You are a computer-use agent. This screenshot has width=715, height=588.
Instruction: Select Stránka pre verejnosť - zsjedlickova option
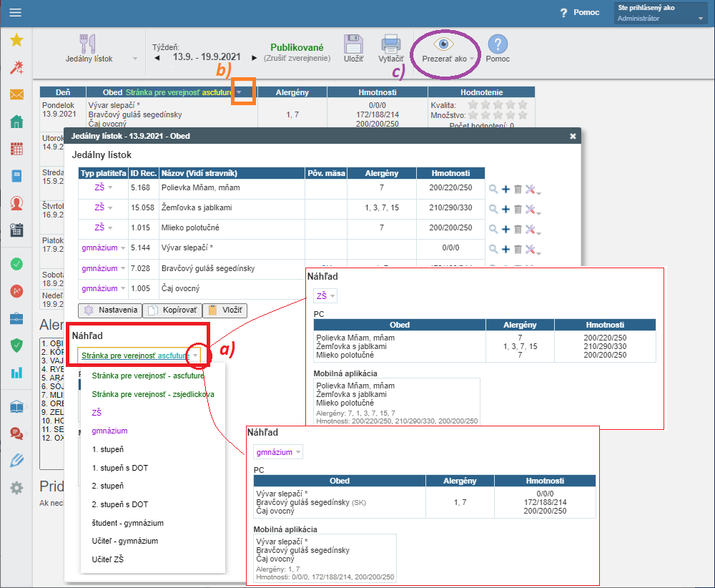(x=153, y=394)
